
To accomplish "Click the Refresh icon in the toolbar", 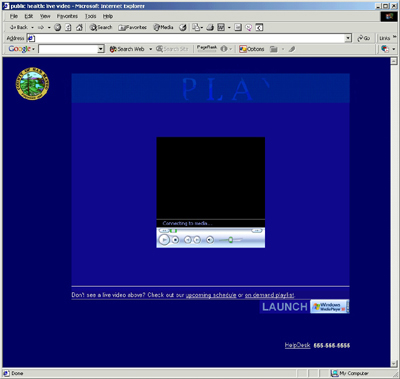I will (68, 28).
